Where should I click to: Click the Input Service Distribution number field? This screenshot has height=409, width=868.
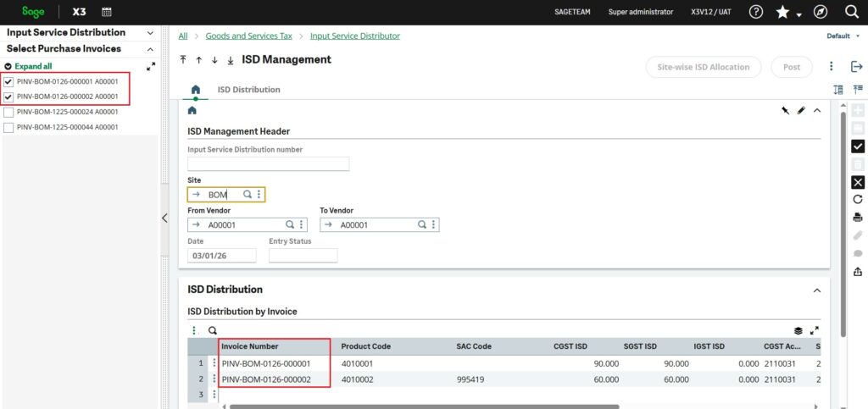268,164
